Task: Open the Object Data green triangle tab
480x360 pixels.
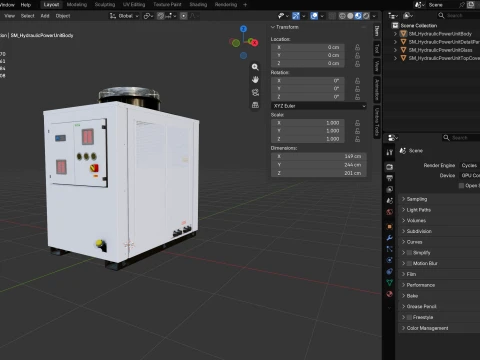Action: pos(389,283)
